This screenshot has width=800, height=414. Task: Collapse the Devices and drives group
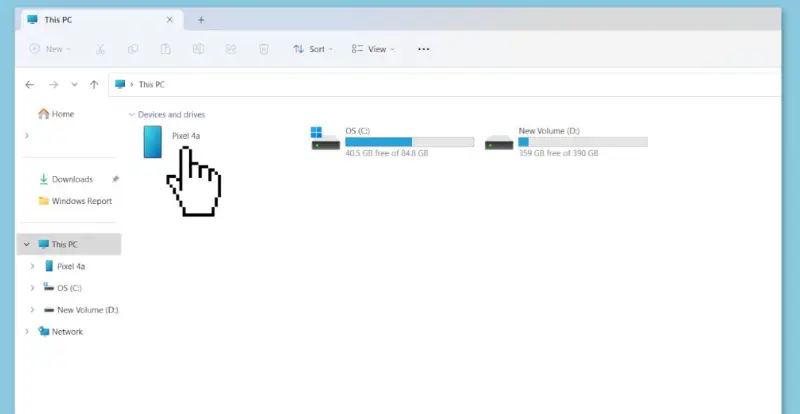point(132,115)
